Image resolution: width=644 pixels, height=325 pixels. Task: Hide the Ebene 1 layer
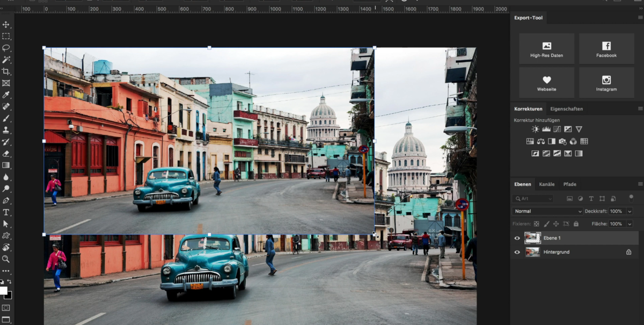point(517,238)
